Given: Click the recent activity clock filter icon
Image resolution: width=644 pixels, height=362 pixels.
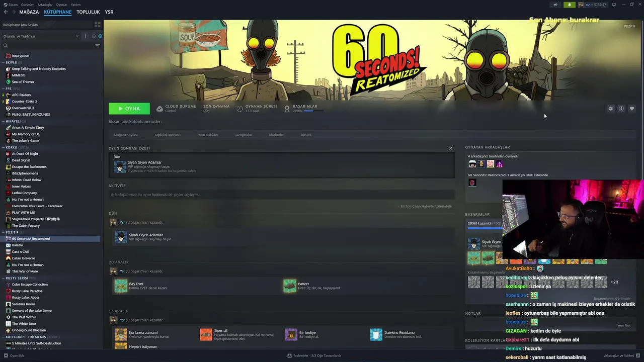Looking at the screenshot, I should tap(93, 36).
